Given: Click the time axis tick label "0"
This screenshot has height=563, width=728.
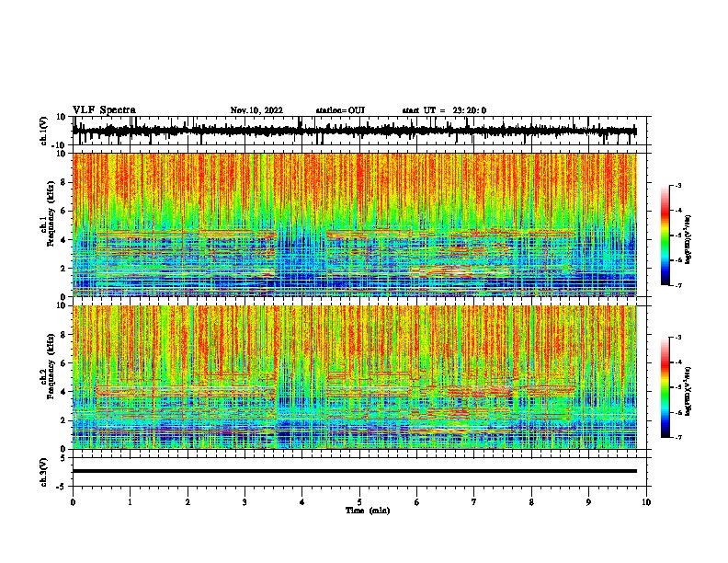Looking at the screenshot, I should pyautogui.click(x=73, y=502).
